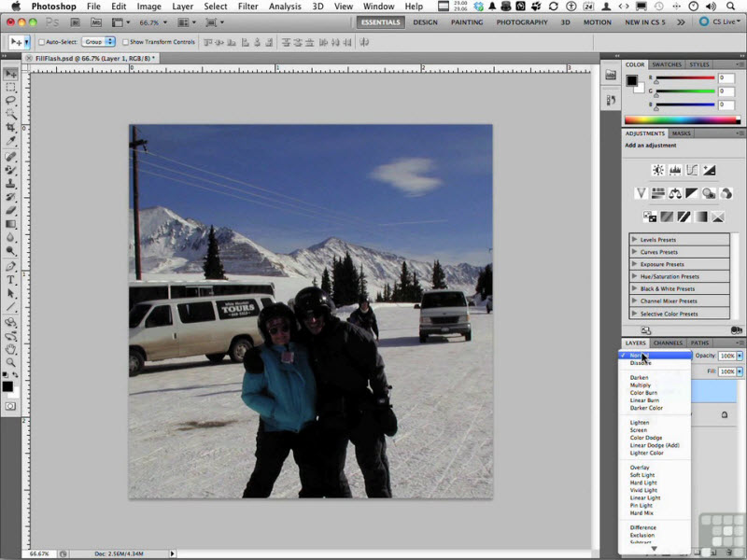Expand Channel Mixer Presets list

point(635,301)
